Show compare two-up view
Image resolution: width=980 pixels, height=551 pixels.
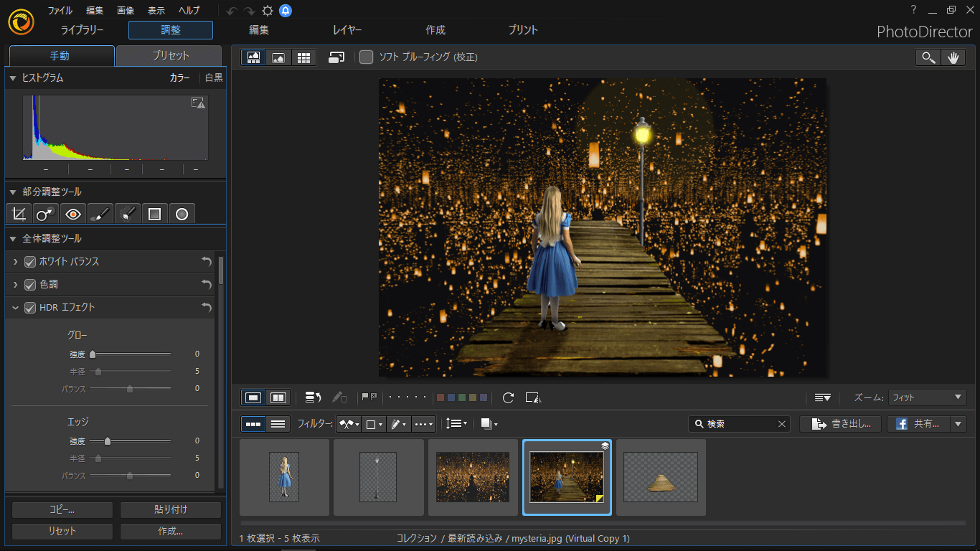(x=278, y=397)
